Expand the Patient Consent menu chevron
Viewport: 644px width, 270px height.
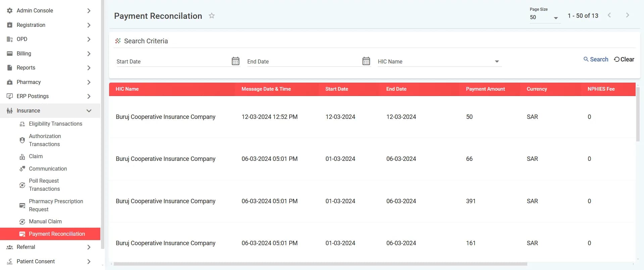click(x=89, y=261)
